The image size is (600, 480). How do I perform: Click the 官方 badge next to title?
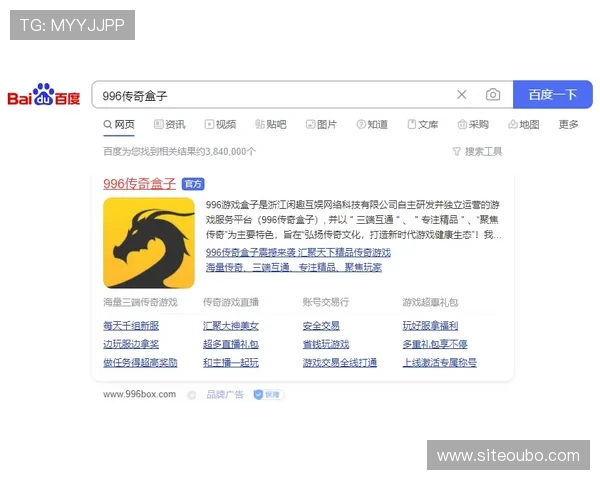pyautogui.click(x=193, y=184)
